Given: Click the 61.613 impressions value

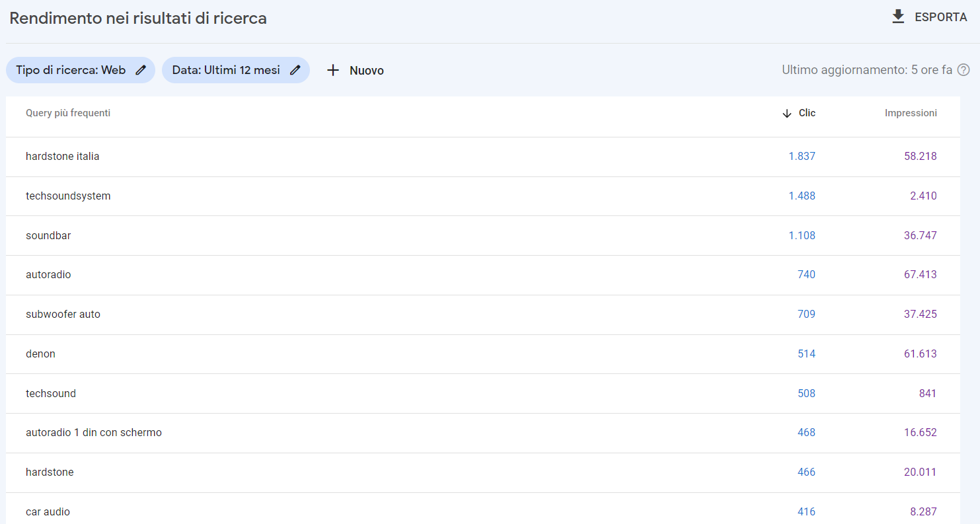Looking at the screenshot, I should (x=921, y=354).
